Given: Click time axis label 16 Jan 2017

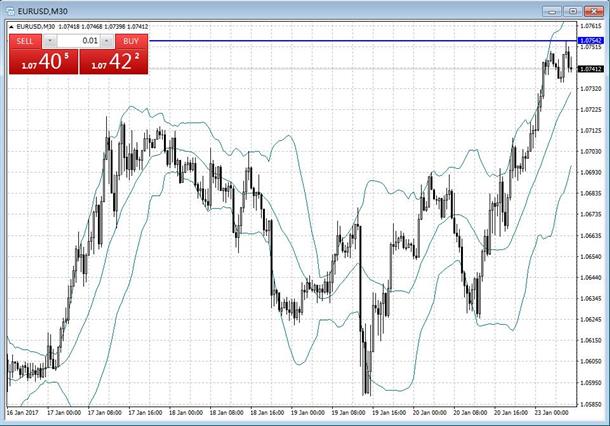Looking at the screenshot, I should 23,412.
